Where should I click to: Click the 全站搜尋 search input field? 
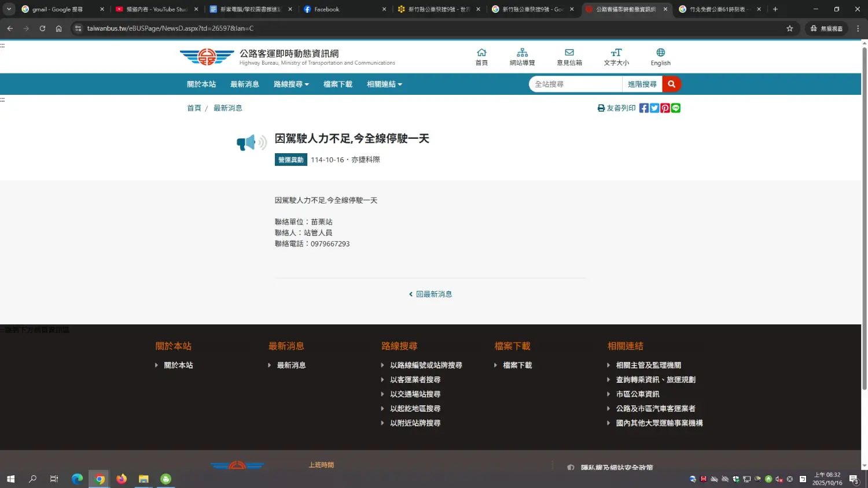pyautogui.click(x=575, y=84)
